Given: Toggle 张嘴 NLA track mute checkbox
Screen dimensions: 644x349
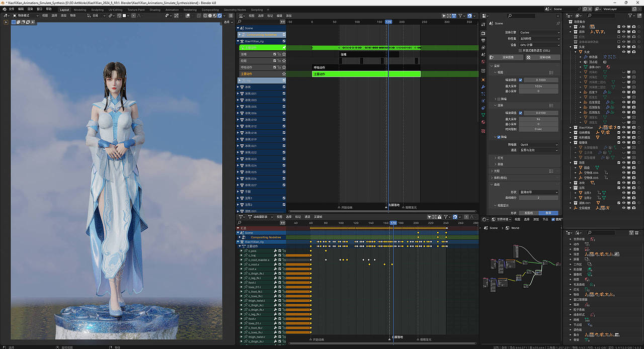Looking at the screenshot, I should (x=275, y=54).
